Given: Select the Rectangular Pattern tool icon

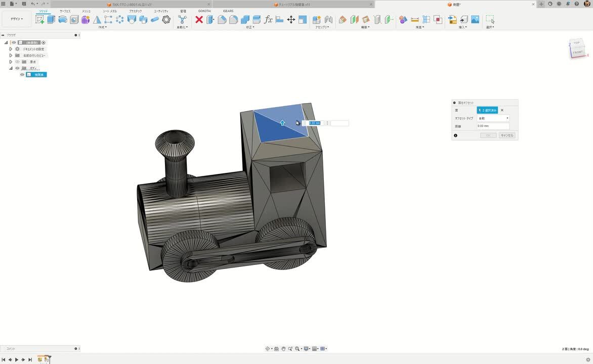Looking at the screenshot, I should coord(108,20).
